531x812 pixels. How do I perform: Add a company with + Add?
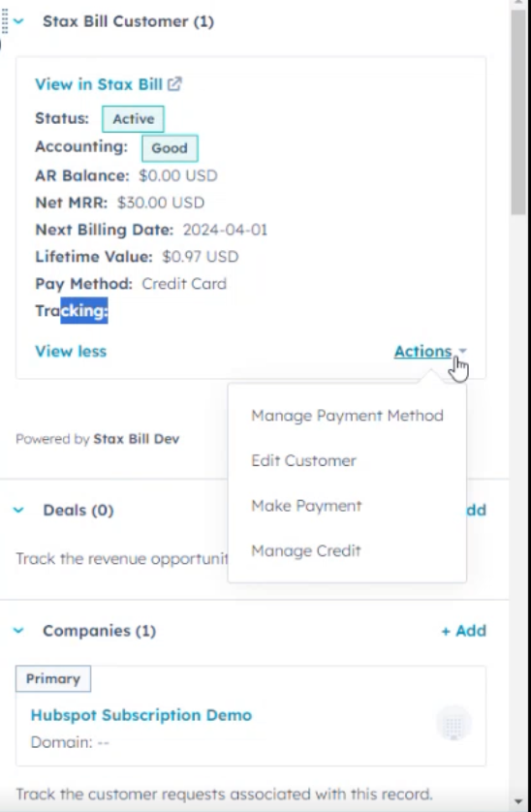click(463, 631)
